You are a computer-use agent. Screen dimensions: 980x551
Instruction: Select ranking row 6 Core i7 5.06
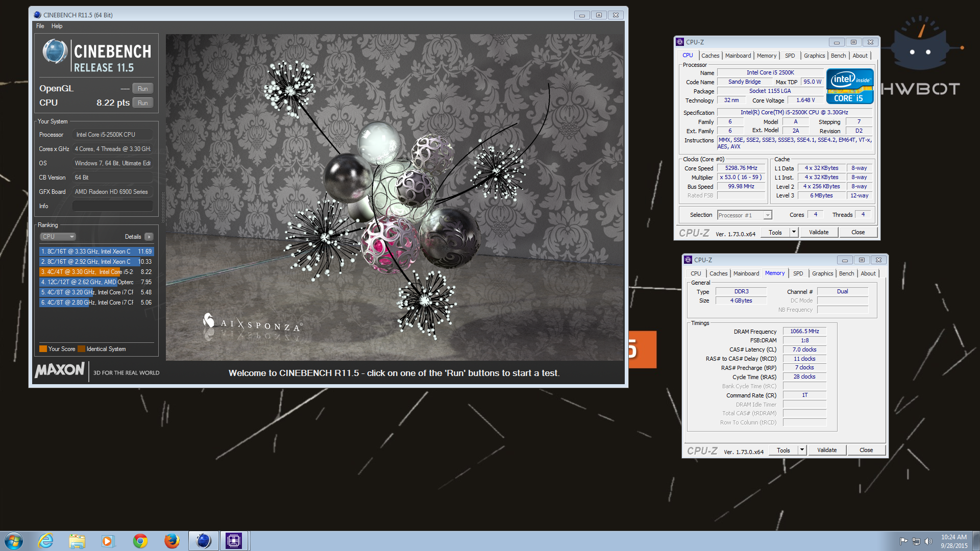click(x=96, y=303)
